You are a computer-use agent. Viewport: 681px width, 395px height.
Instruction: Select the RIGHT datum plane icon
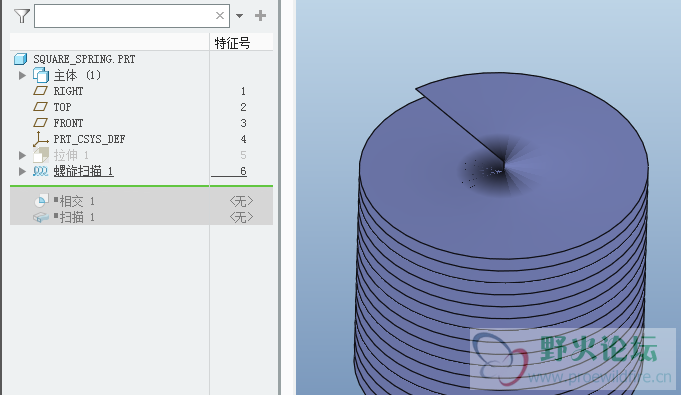[x=40, y=91]
